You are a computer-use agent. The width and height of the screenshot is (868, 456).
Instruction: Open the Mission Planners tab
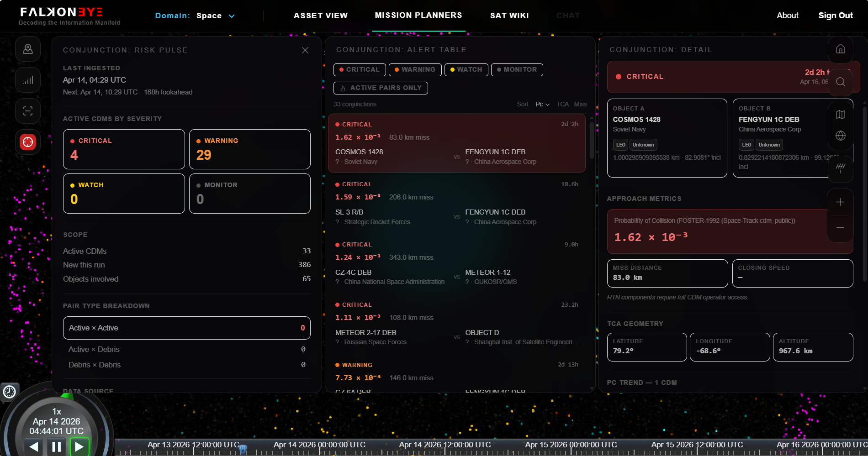pos(418,15)
